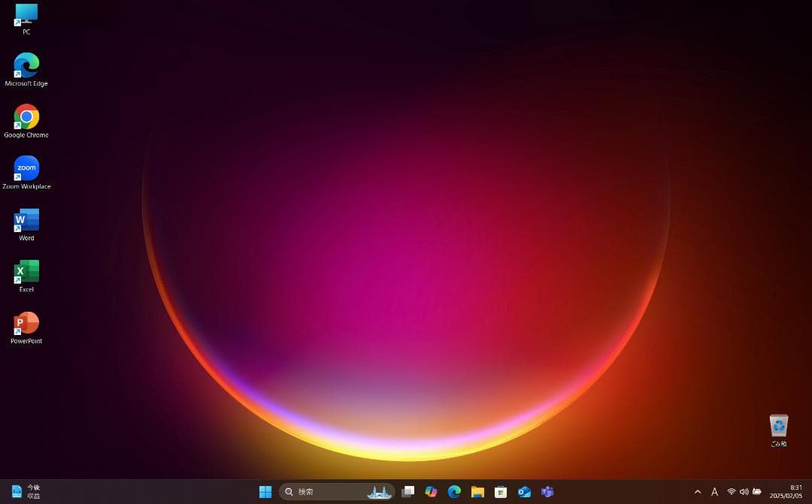Select the PC desktop shortcut
This screenshot has height=504, width=812.
(x=26, y=15)
